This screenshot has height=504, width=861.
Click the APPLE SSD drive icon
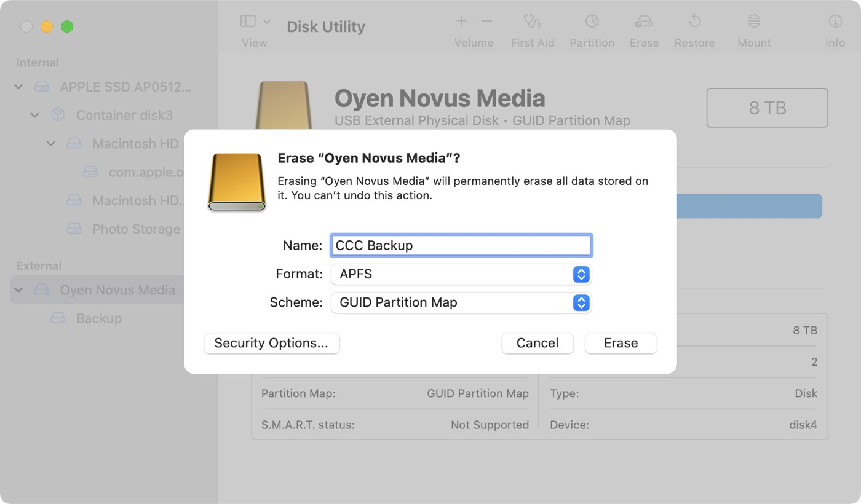(x=41, y=87)
